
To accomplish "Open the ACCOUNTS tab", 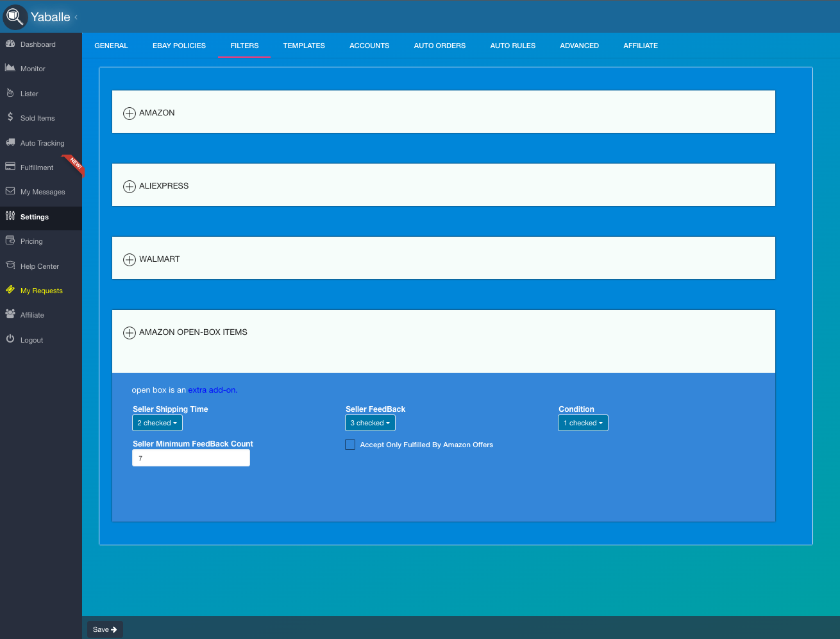I will (x=369, y=46).
